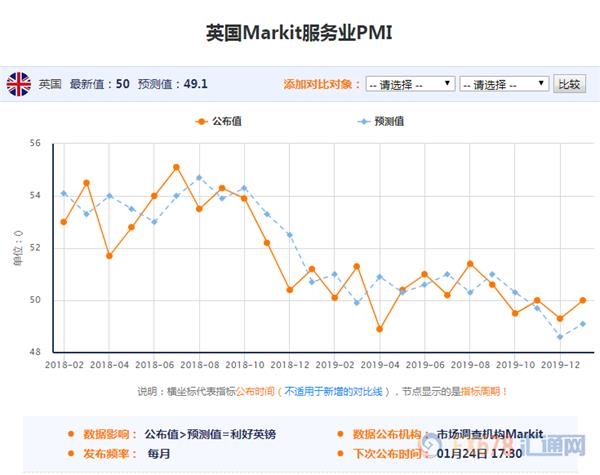Screen dimensions: 600x475
Task: Click the 英国Markit服务业PMI chart title
Action: coord(299,32)
